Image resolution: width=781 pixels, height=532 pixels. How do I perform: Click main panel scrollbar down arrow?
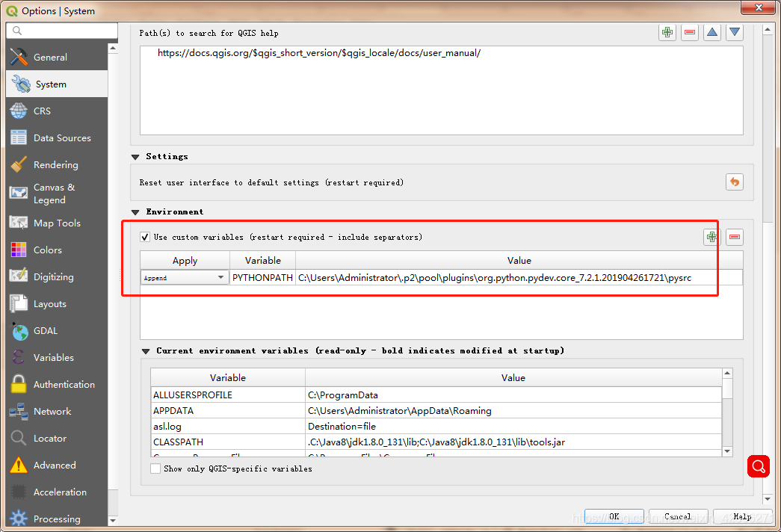(768, 498)
